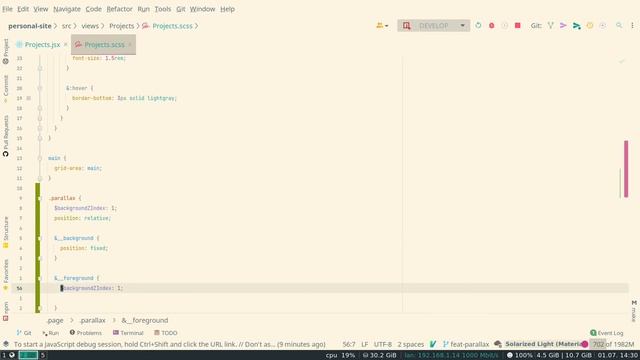Collapse the main block fold marker
The image size is (640, 360).
click(40, 158)
